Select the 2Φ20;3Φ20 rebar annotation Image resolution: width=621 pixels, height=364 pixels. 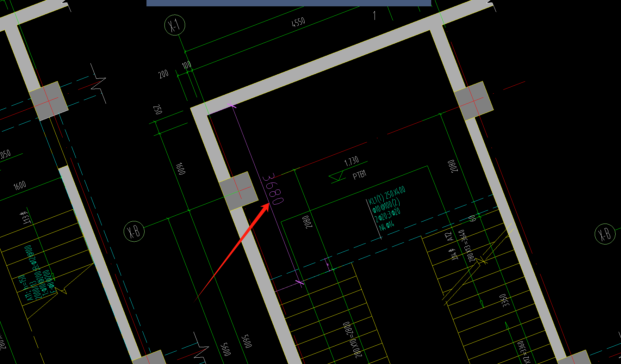pos(388,214)
